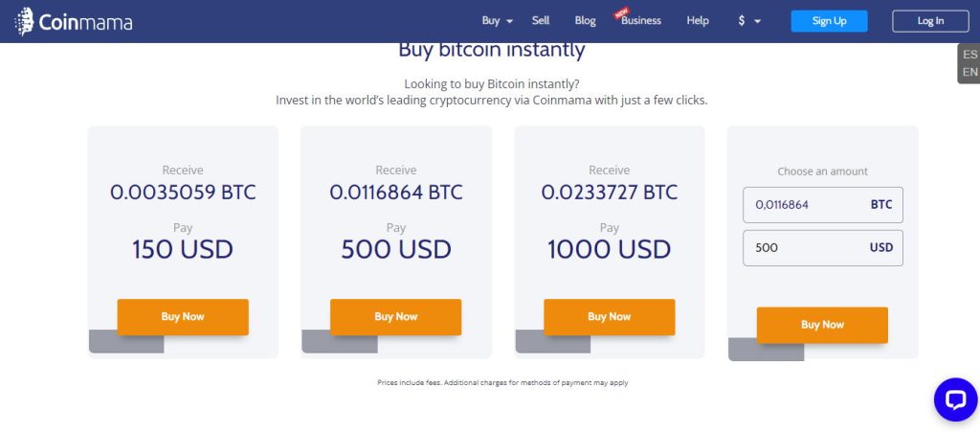Go to the Blog menu item

pos(585,21)
